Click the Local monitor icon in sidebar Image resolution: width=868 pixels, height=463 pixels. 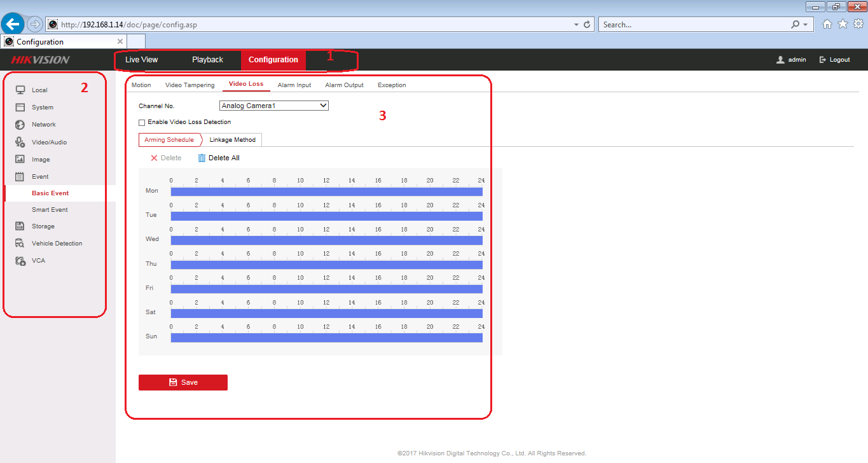[x=20, y=90]
